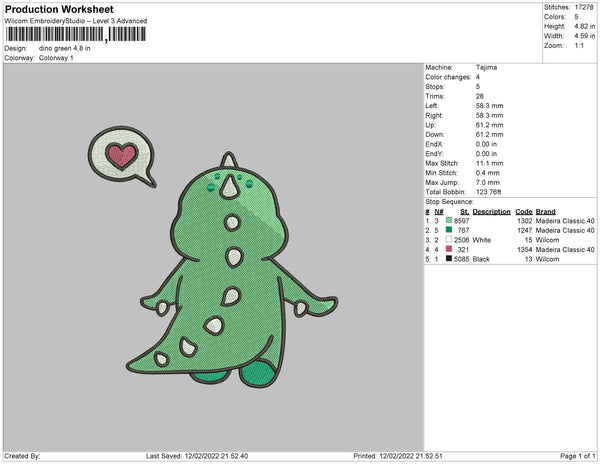Click the 'Stop Sequence:' heading
600x464 pixels.
click(450, 202)
